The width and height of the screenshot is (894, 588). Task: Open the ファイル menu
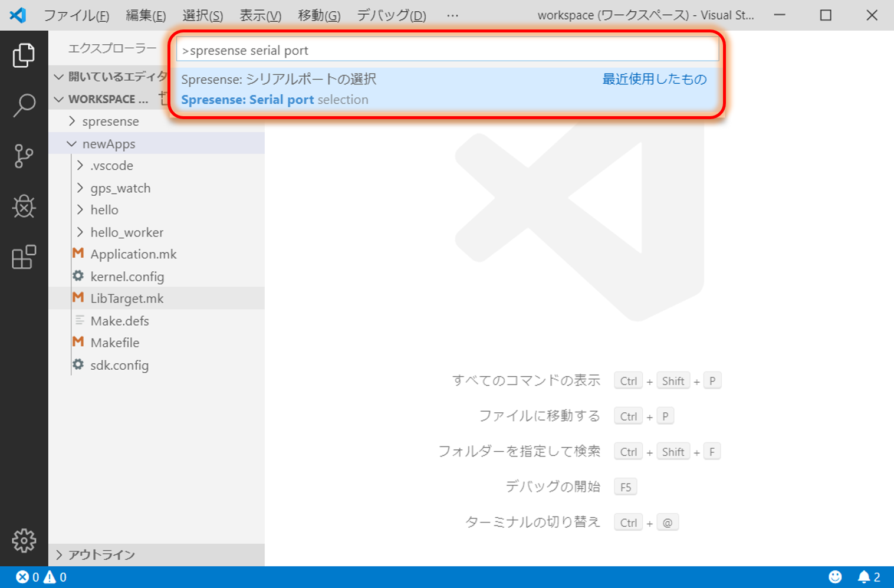coord(76,15)
